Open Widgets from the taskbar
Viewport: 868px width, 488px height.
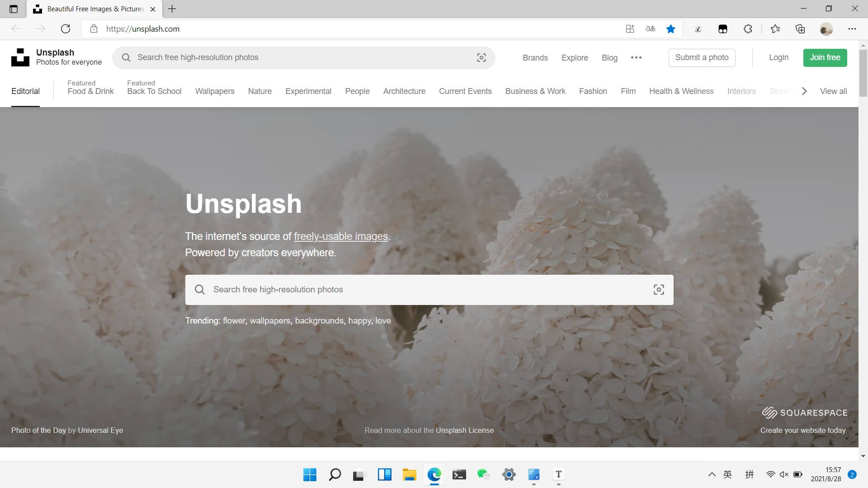384,474
